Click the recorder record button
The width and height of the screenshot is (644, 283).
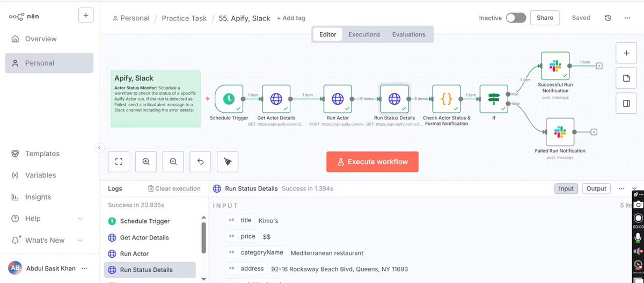point(638,217)
